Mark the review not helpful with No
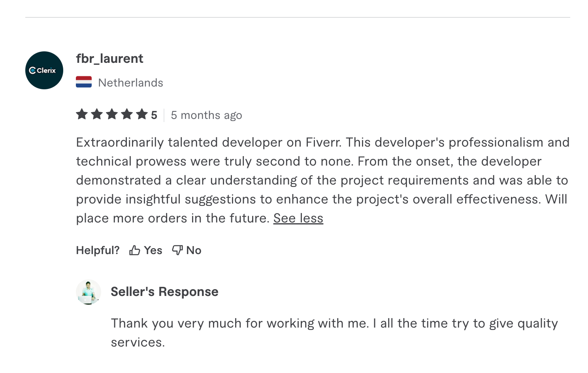The width and height of the screenshot is (588, 373). [x=194, y=251]
